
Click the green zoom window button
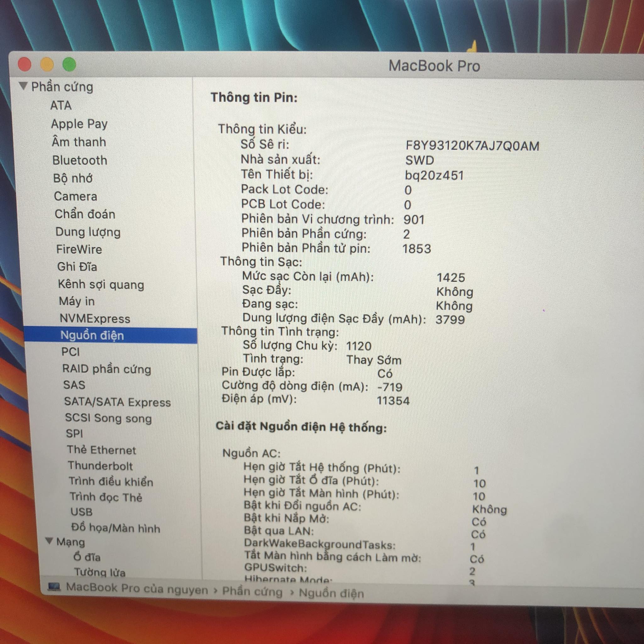coord(69,65)
